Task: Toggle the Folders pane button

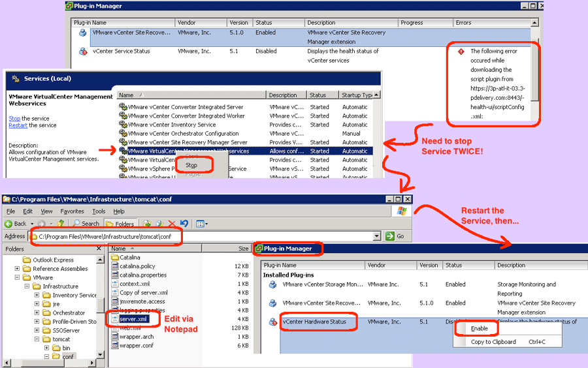Action: (x=120, y=224)
